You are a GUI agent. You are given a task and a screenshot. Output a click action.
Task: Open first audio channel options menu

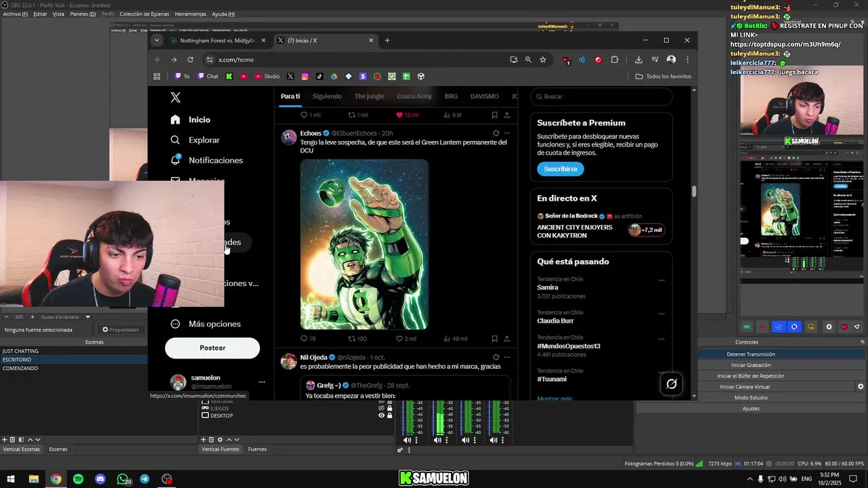[x=416, y=441]
